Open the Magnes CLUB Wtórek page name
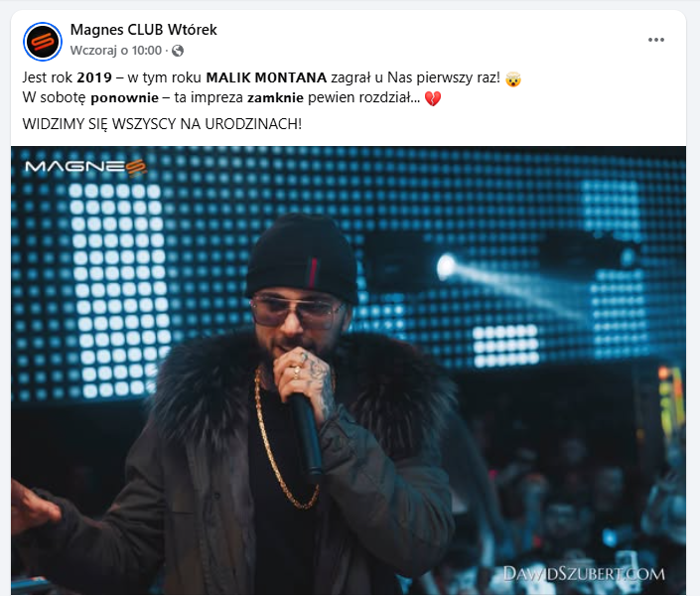The image size is (700, 596). tap(143, 30)
